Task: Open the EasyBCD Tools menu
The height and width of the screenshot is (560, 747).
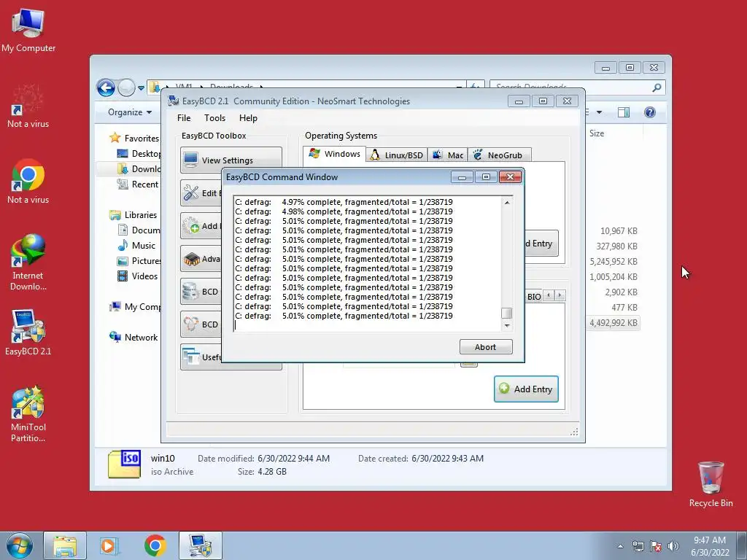Action: point(215,118)
